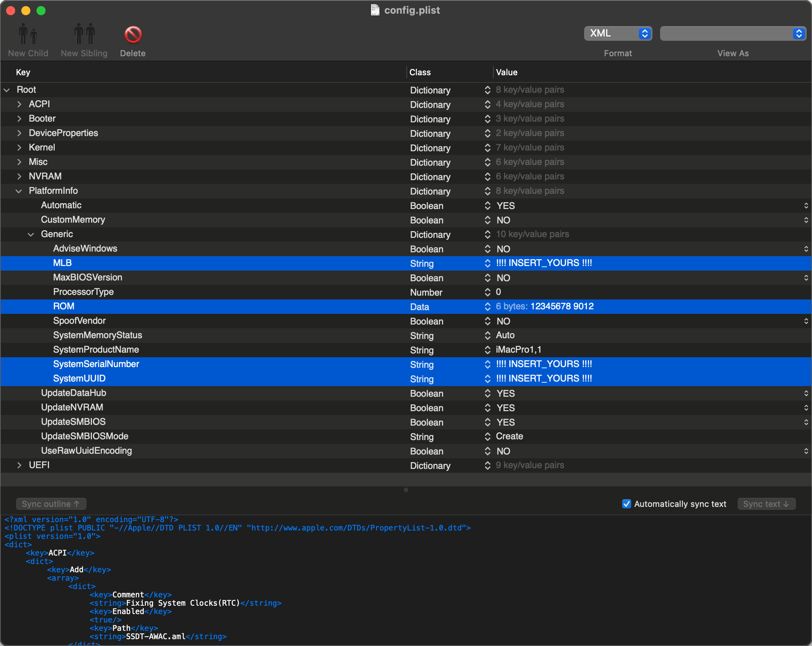Click the New Child toolbar icon
Screen dimensions: 812x646
coord(28,34)
